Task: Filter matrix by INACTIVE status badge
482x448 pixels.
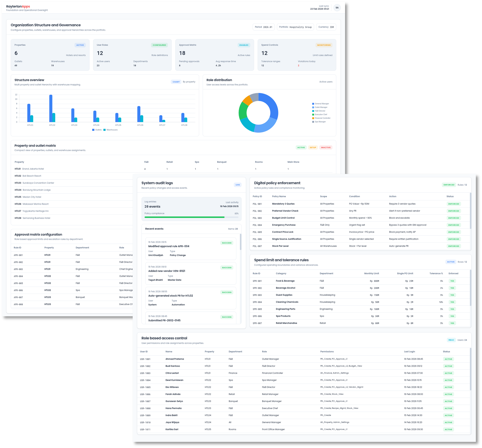Action: (326, 148)
